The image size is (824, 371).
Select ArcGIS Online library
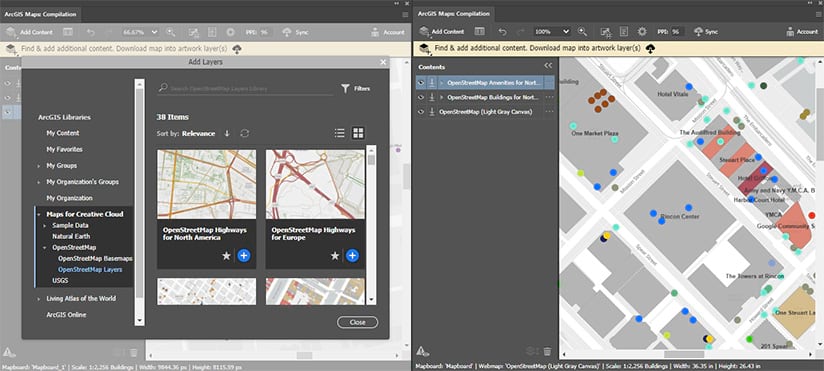click(66, 315)
